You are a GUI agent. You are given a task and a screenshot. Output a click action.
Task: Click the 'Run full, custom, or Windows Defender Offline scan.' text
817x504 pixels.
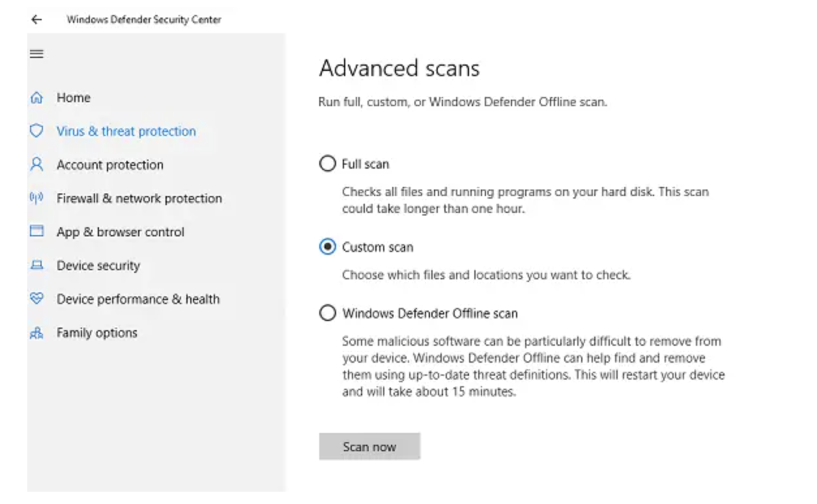coord(463,102)
